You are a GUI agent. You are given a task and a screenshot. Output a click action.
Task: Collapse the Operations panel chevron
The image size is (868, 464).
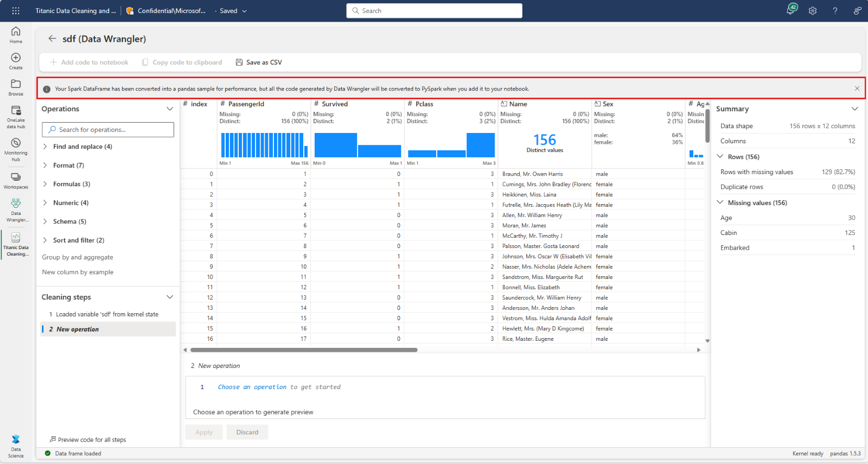click(x=170, y=109)
